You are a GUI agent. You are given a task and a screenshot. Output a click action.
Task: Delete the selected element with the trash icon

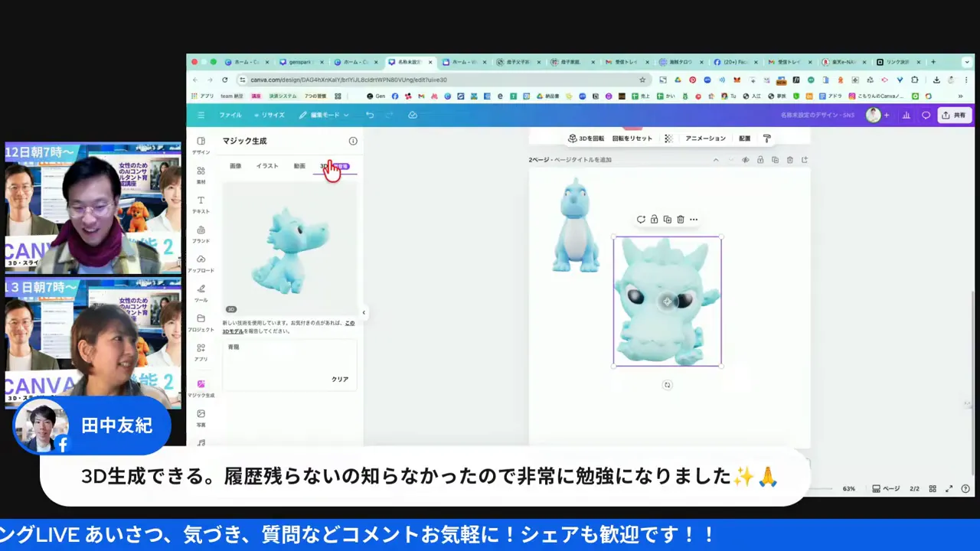pyautogui.click(x=680, y=220)
